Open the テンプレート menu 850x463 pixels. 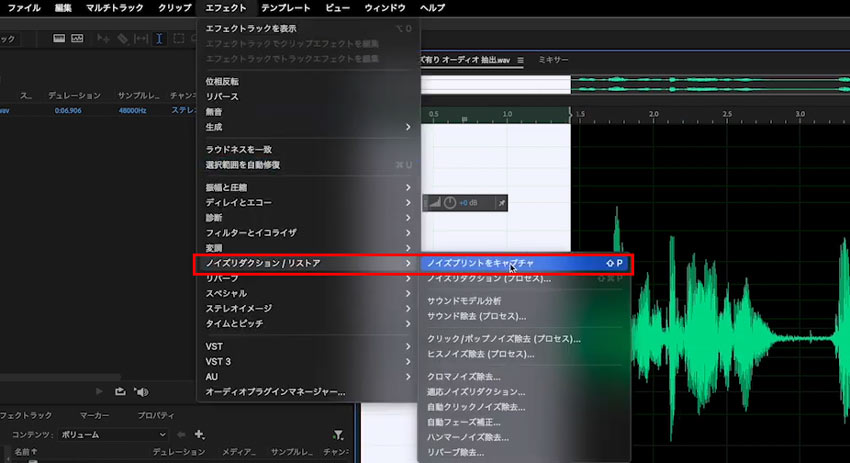(286, 8)
